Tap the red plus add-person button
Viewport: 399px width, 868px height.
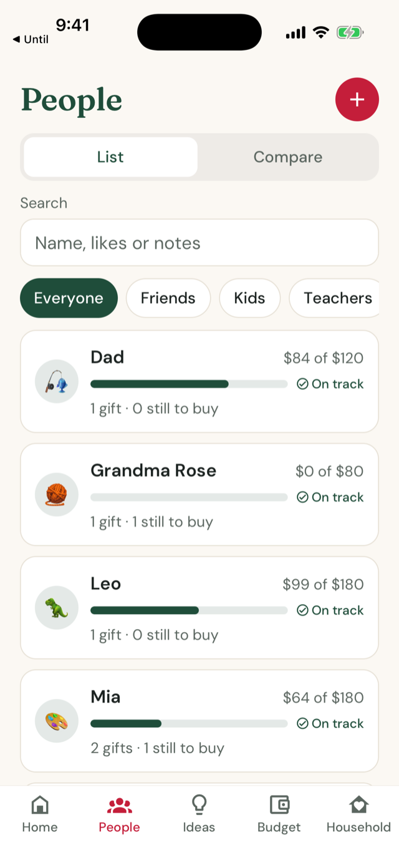click(x=357, y=99)
